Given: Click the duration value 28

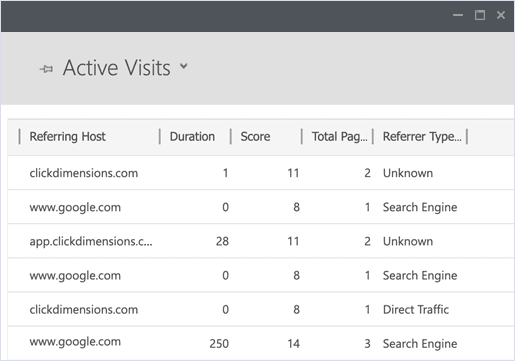Looking at the screenshot, I should point(222,241).
